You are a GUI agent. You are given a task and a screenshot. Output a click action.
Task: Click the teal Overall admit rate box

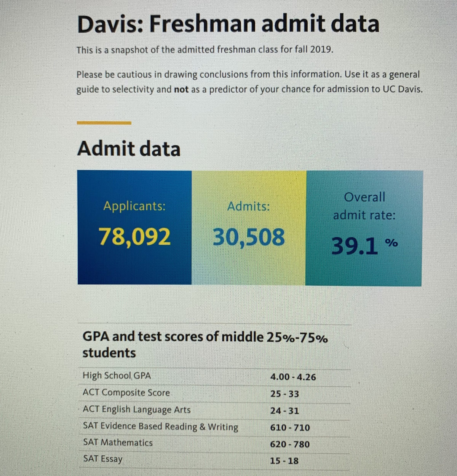(364, 228)
